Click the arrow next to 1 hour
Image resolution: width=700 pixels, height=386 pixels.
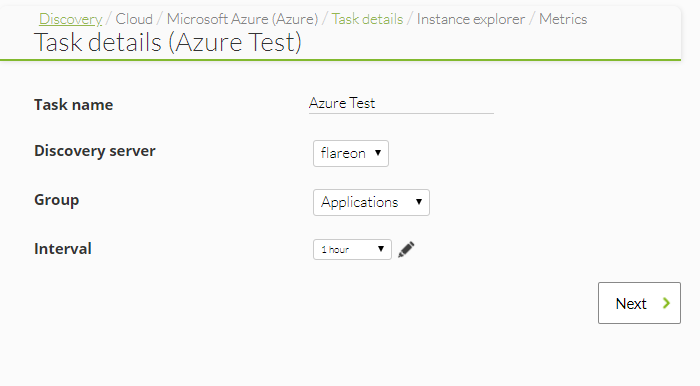point(381,249)
